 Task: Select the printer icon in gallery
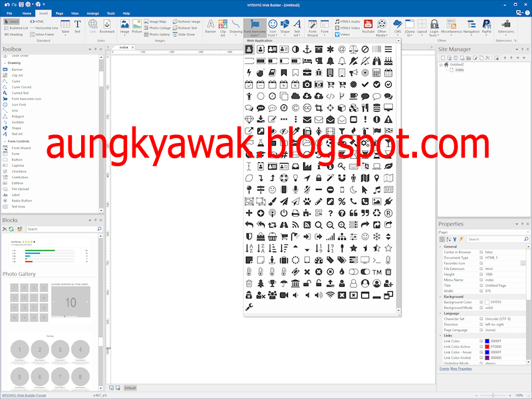click(295, 213)
